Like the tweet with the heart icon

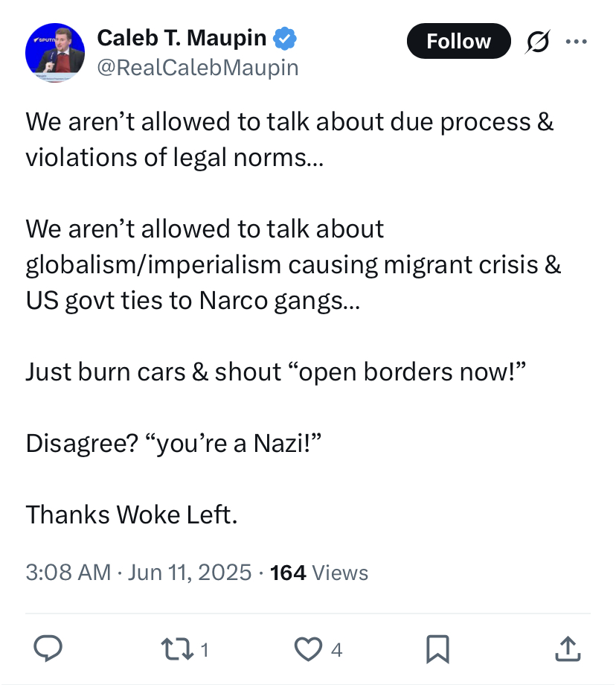308,649
